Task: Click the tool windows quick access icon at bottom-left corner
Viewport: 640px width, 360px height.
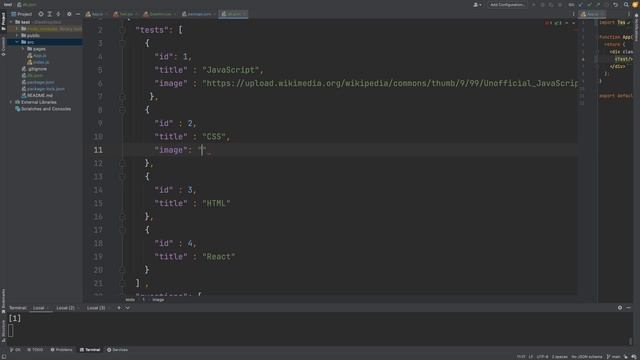Action: 4,356
